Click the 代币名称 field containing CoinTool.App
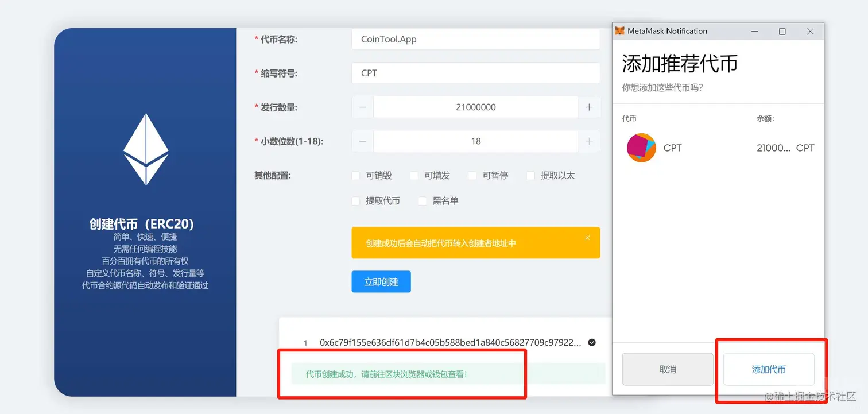Viewport: 868px width, 414px height. point(476,39)
